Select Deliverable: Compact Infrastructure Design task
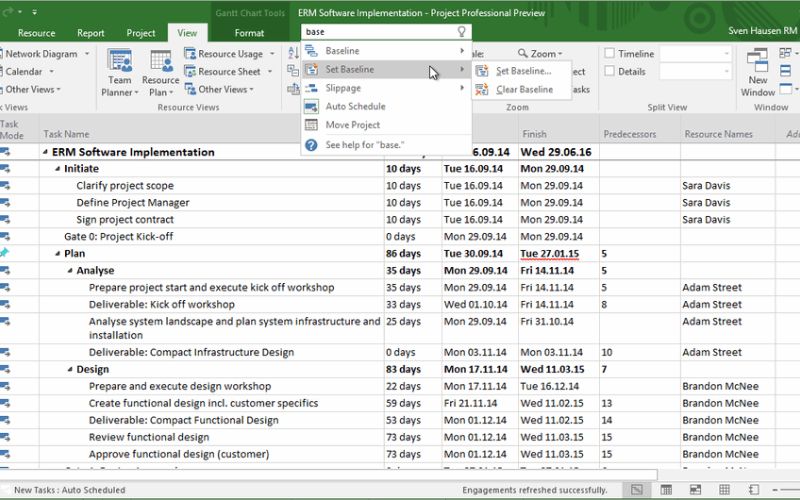The height and width of the screenshot is (500, 800). coord(191,353)
